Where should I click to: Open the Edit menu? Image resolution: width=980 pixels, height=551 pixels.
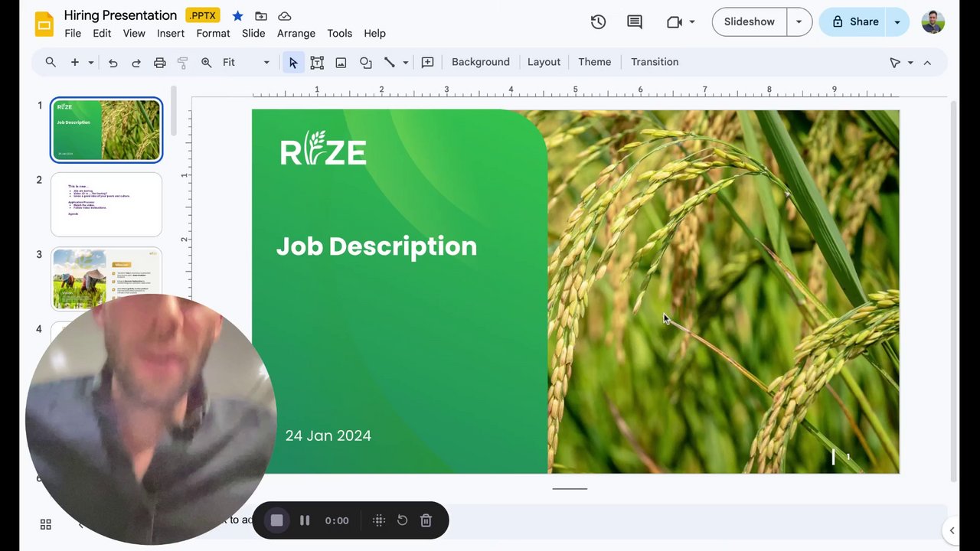tap(102, 34)
